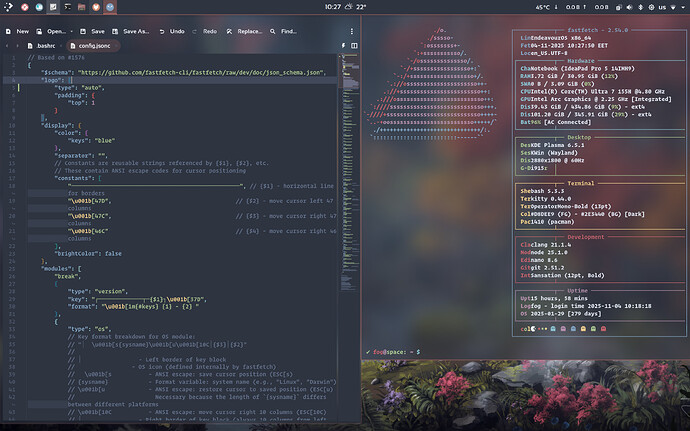690x431 pixels.
Task: Undo the last edit
Action: tap(171, 31)
